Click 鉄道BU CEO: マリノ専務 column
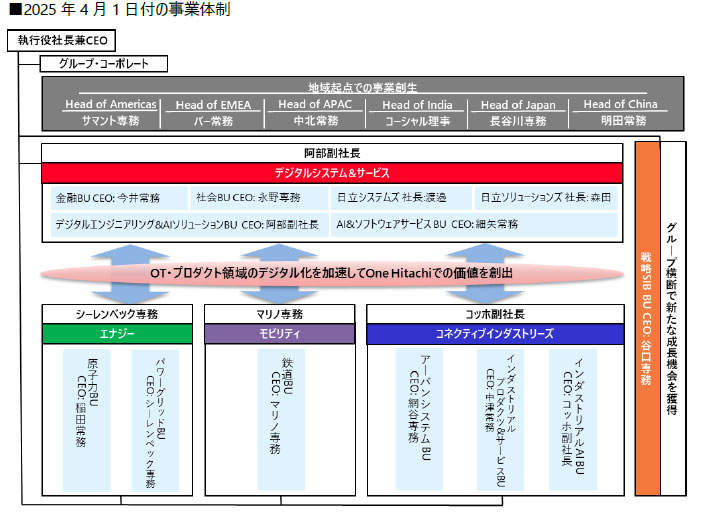This screenshot has height=515, width=703. pos(281,419)
